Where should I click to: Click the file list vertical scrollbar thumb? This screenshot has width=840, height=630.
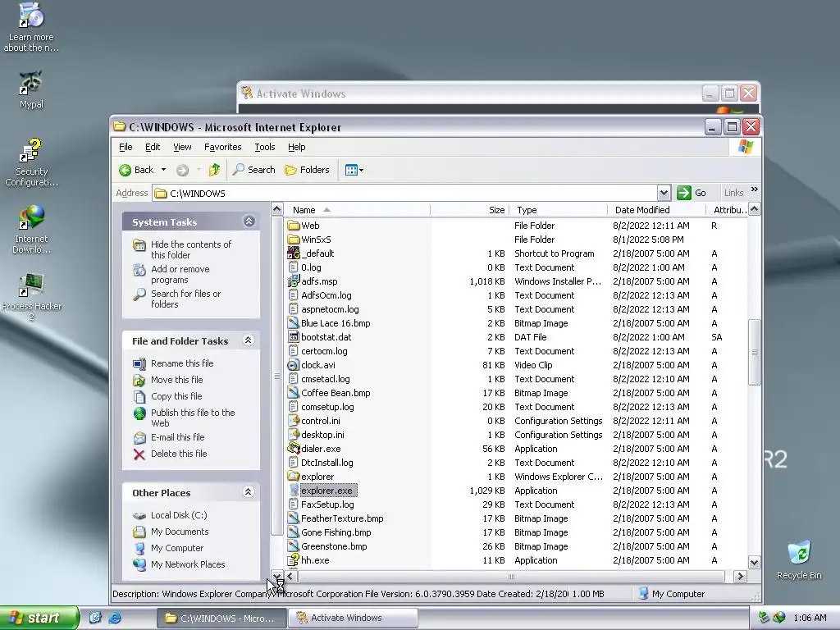(x=755, y=352)
